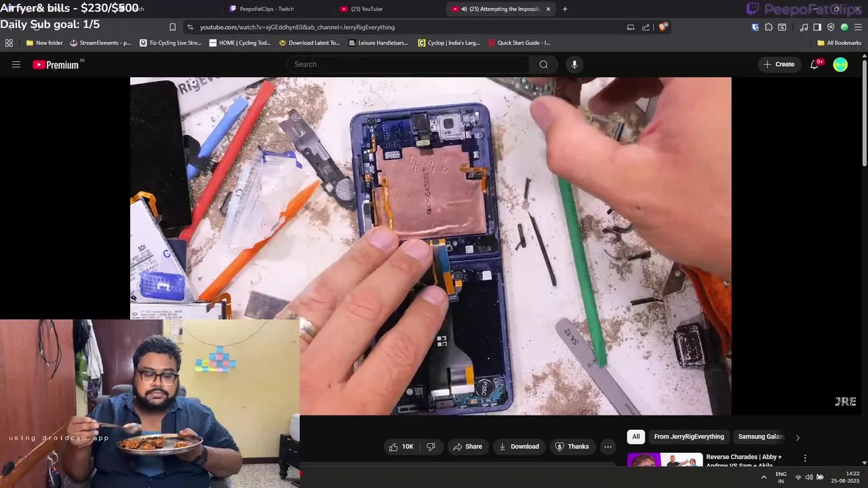Open Reverse Charades video title
The width and height of the screenshot is (868, 488).
(x=744, y=461)
